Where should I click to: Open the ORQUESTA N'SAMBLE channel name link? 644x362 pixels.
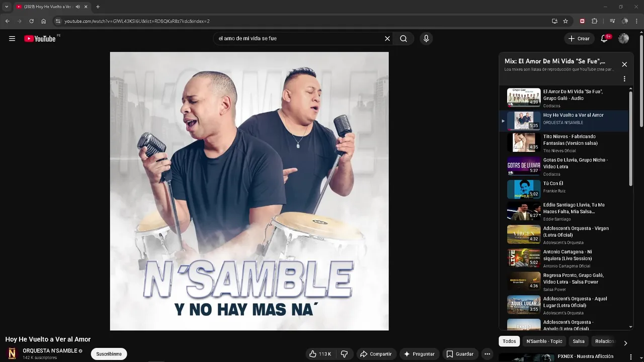[x=50, y=351]
